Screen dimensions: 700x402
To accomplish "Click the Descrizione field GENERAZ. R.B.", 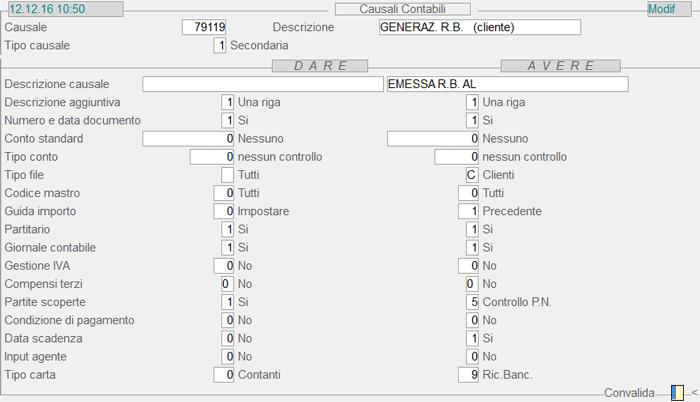I will pos(480,27).
